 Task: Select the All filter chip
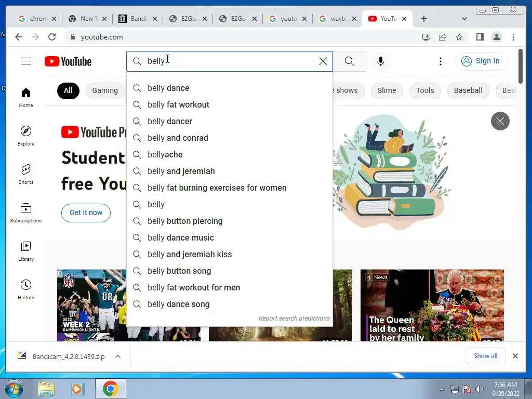68,90
